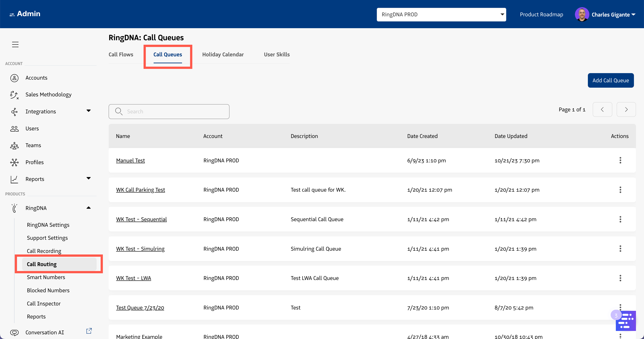Click Conversation AI external link icon
Image resolution: width=644 pixels, height=339 pixels.
tap(89, 331)
